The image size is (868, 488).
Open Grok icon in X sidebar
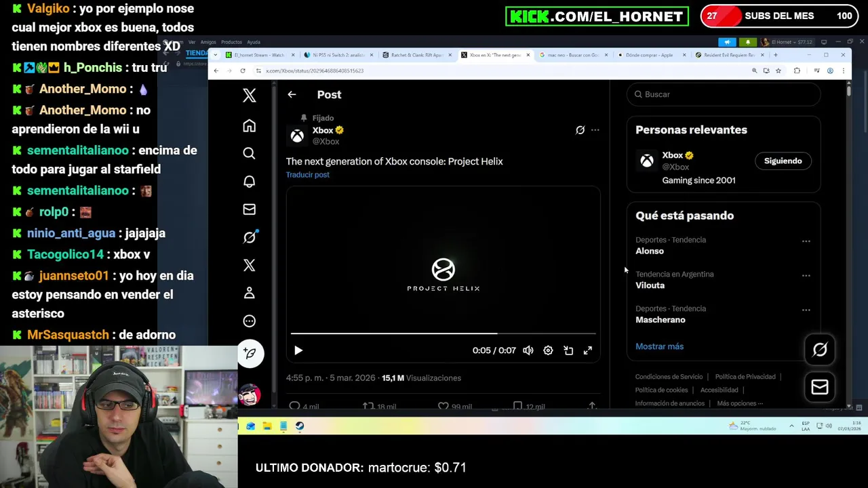(x=250, y=237)
